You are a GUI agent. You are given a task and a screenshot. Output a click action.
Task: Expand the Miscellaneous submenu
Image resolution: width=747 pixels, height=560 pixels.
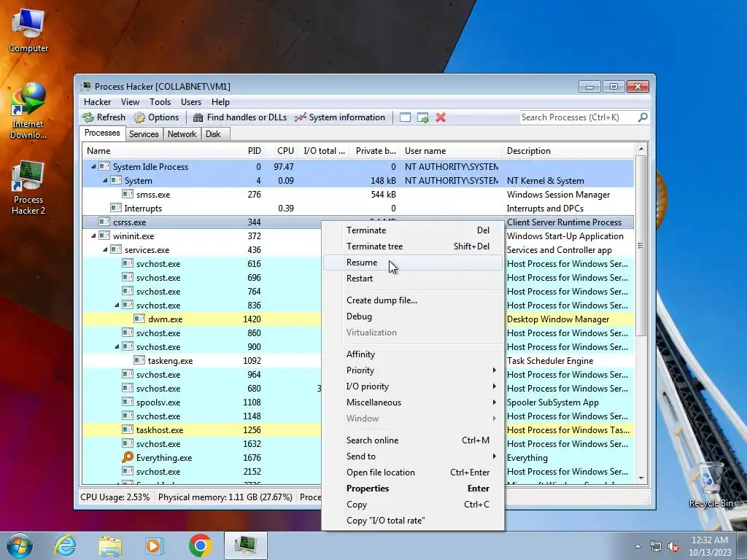point(413,402)
